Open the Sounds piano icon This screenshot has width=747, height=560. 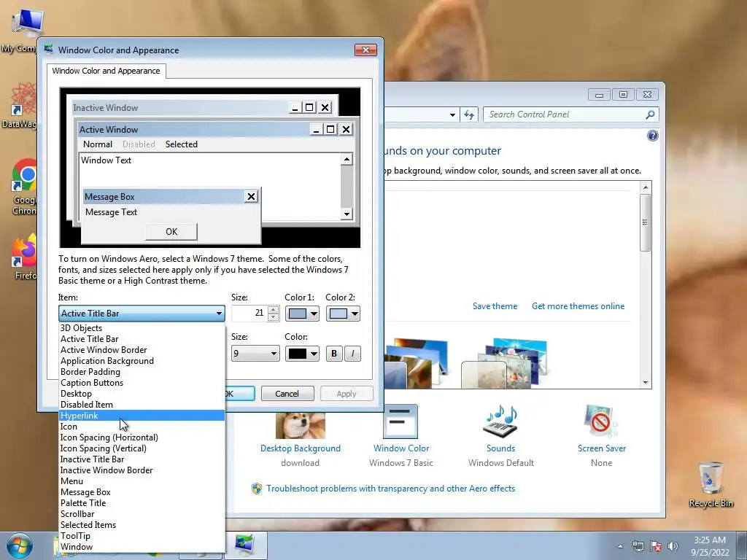tap(500, 421)
